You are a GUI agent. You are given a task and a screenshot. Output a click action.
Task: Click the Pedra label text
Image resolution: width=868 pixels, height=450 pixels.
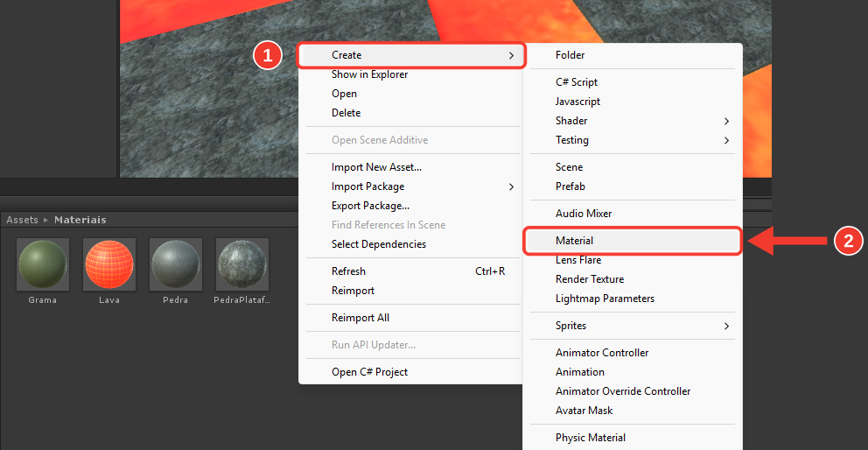(x=176, y=300)
